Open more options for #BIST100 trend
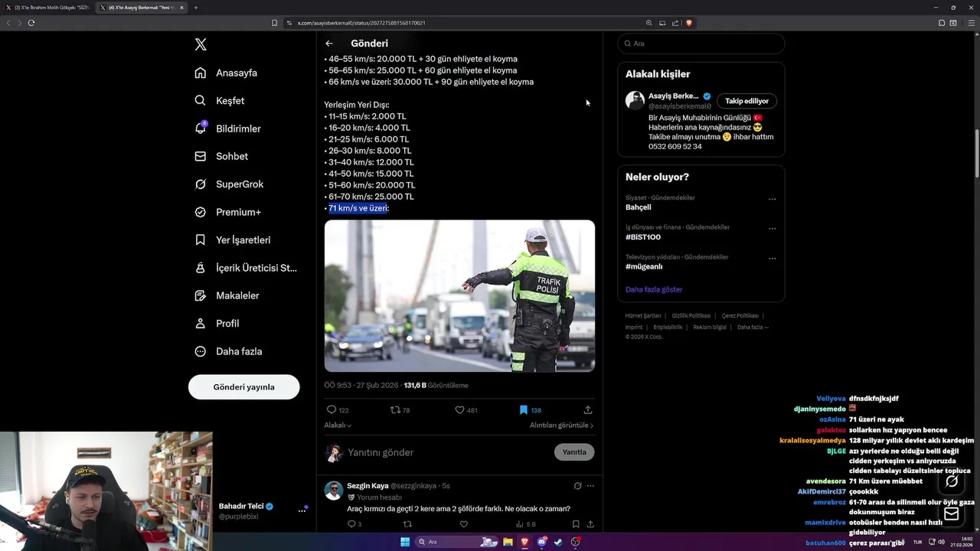The width and height of the screenshot is (980, 551). pos(772,229)
